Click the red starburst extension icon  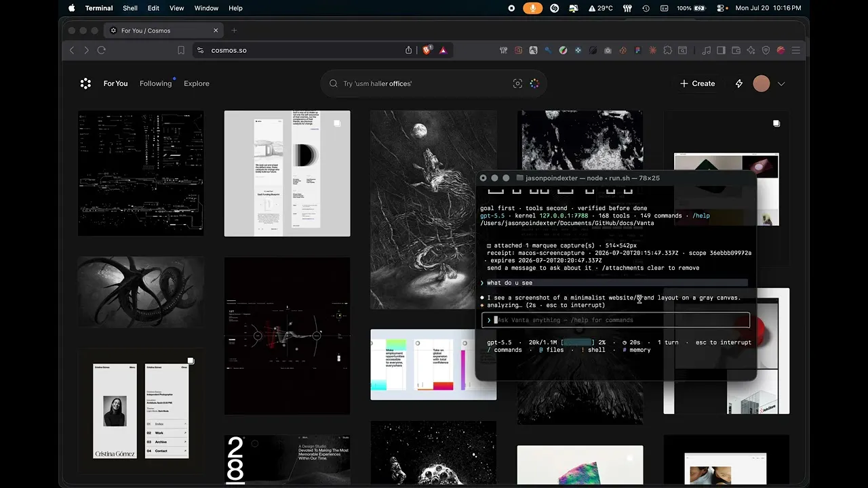(x=652, y=50)
